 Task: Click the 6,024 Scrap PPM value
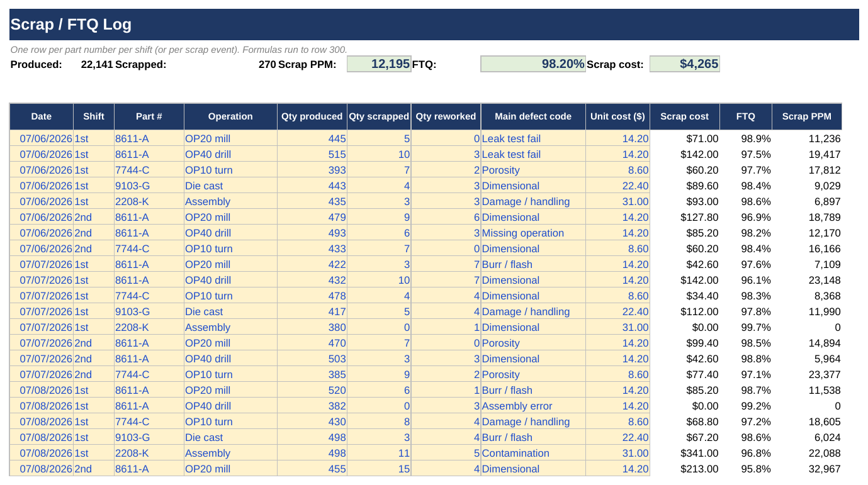click(807, 437)
